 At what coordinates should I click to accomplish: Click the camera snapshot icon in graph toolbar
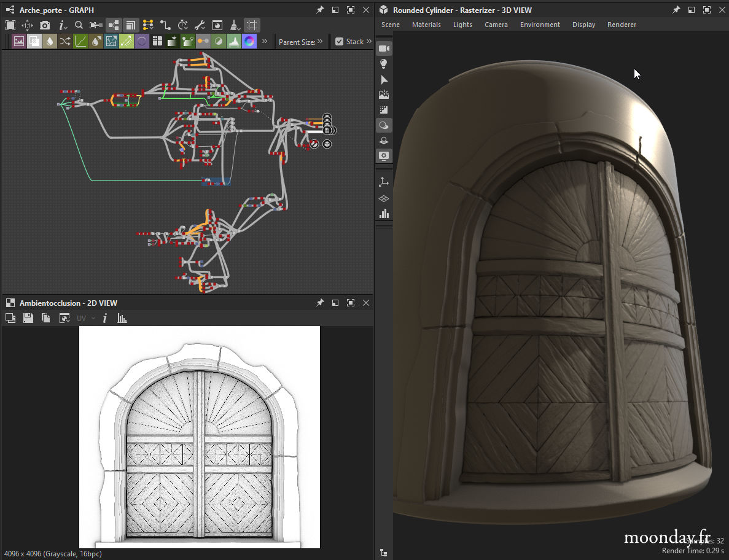click(45, 25)
